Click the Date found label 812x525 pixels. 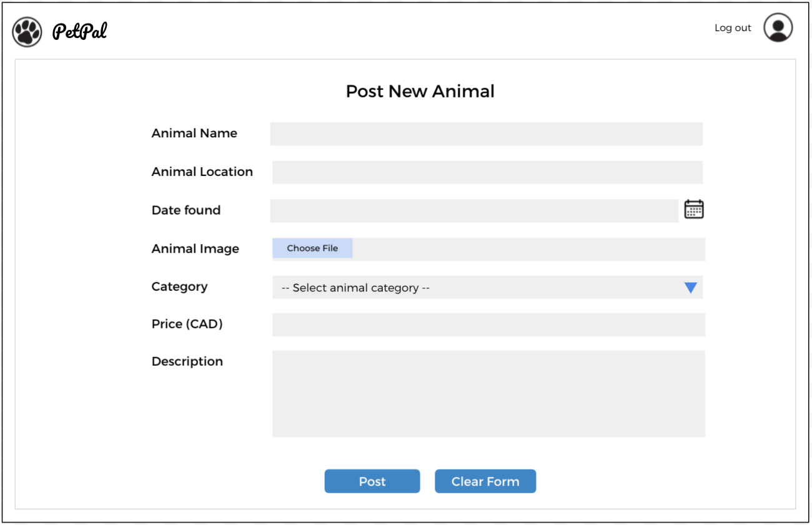[x=186, y=210]
